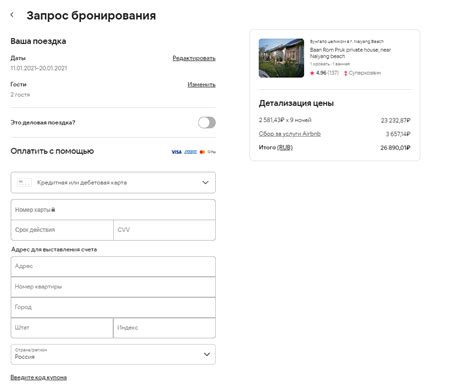Click the 2 581,43₽ x 9 ночей line

point(285,120)
